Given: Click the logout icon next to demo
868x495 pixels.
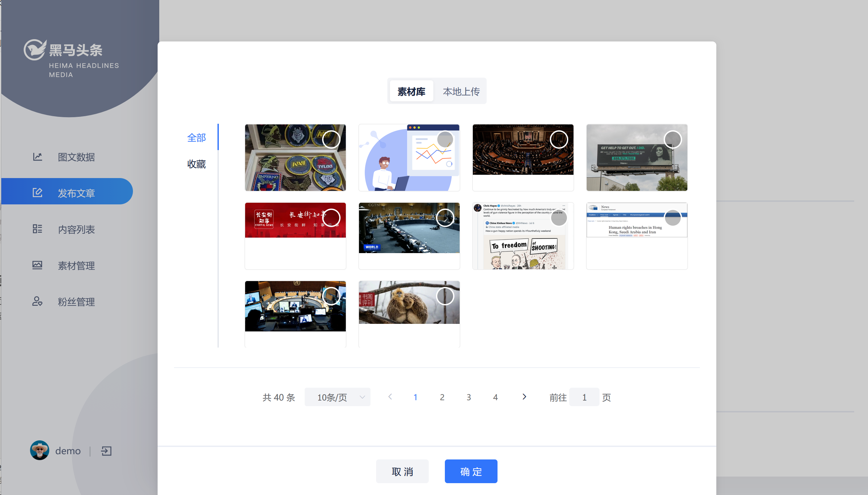Looking at the screenshot, I should click(x=106, y=451).
